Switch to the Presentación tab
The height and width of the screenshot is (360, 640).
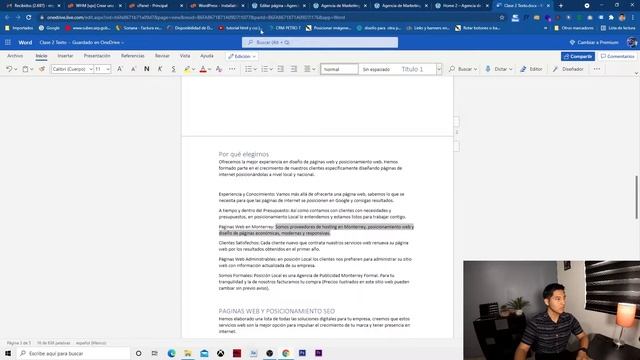click(97, 56)
